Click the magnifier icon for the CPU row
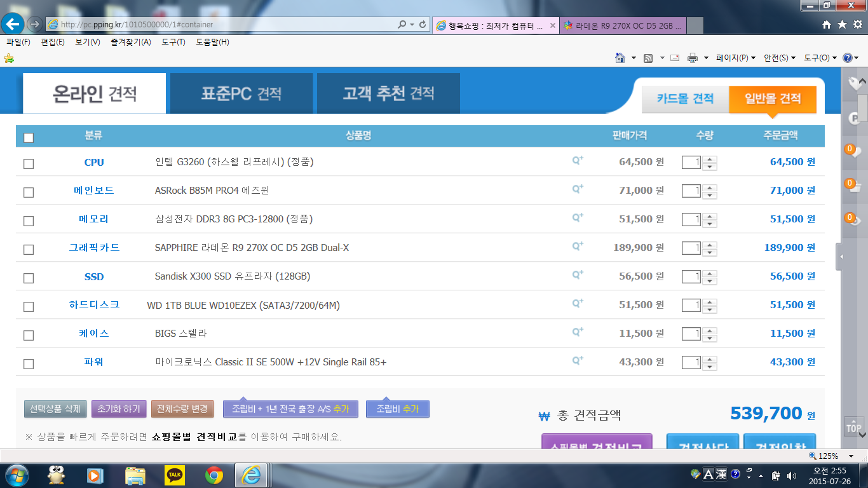The width and height of the screenshot is (868, 488). (578, 161)
